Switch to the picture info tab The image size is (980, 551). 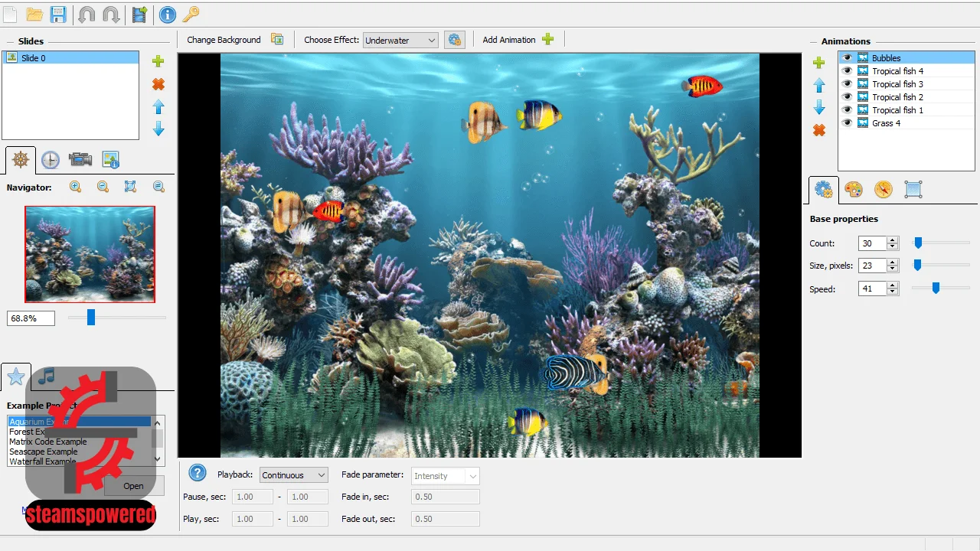(110, 160)
